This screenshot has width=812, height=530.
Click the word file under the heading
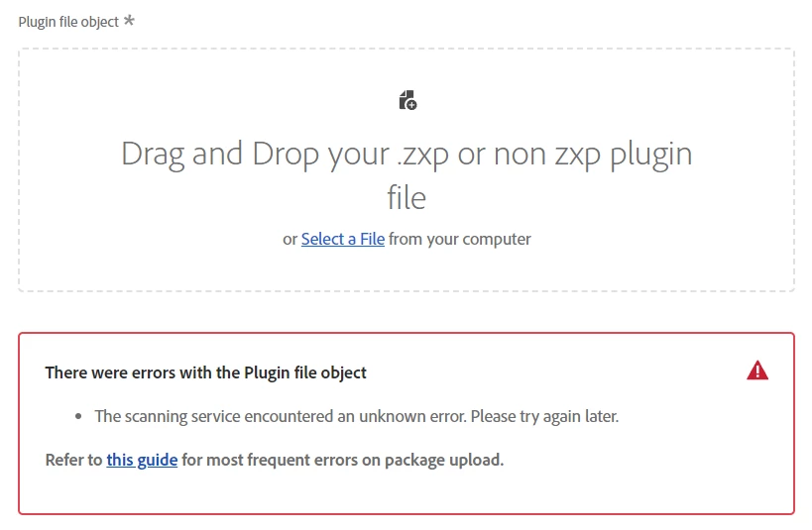[x=406, y=198]
